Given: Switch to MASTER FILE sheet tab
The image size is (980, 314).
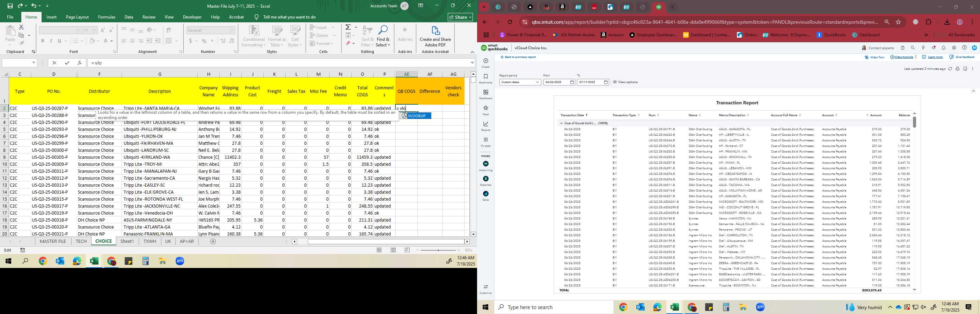Looking at the screenshot, I should (53, 241).
